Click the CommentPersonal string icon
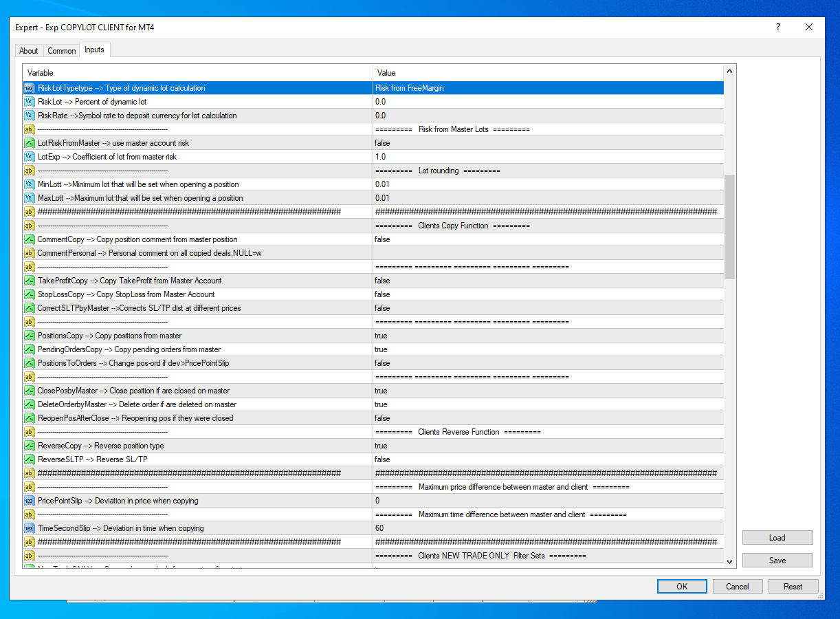This screenshot has height=619, width=840. click(x=29, y=253)
